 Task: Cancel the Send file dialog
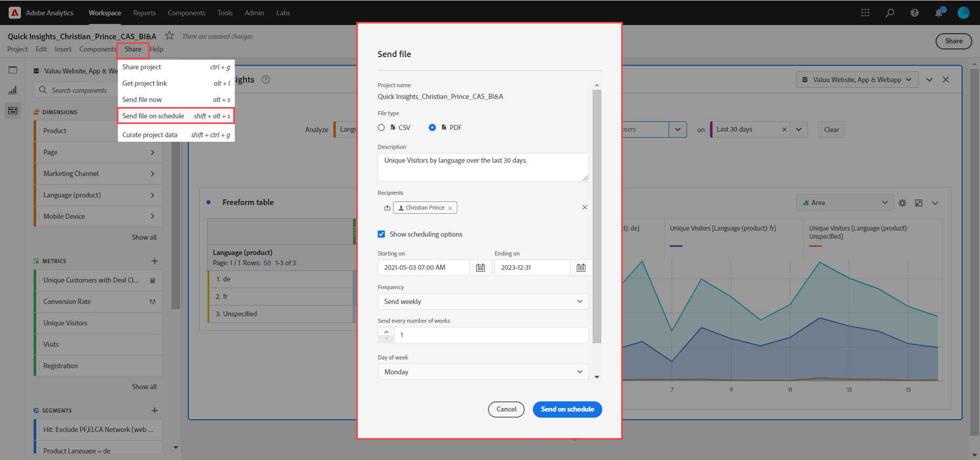pyautogui.click(x=506, y=410)
